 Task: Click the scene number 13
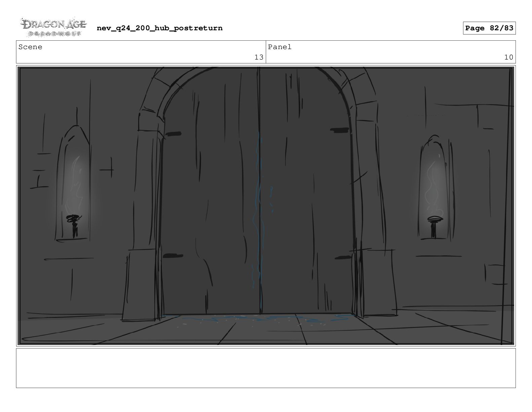[259, 57]
